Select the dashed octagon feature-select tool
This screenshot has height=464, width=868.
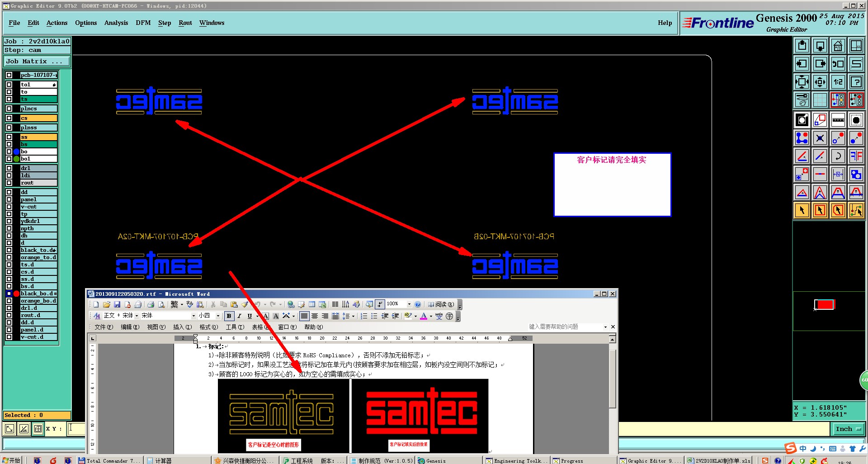tap(856, 120)
